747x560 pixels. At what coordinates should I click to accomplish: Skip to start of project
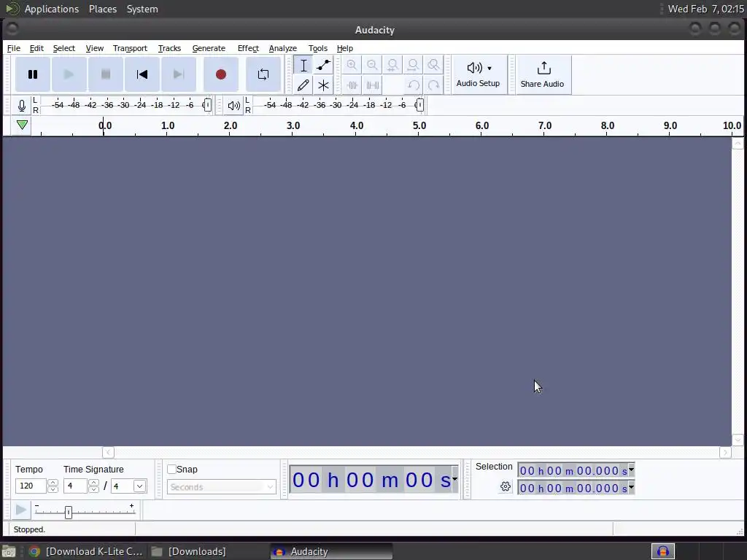[142, 74]
